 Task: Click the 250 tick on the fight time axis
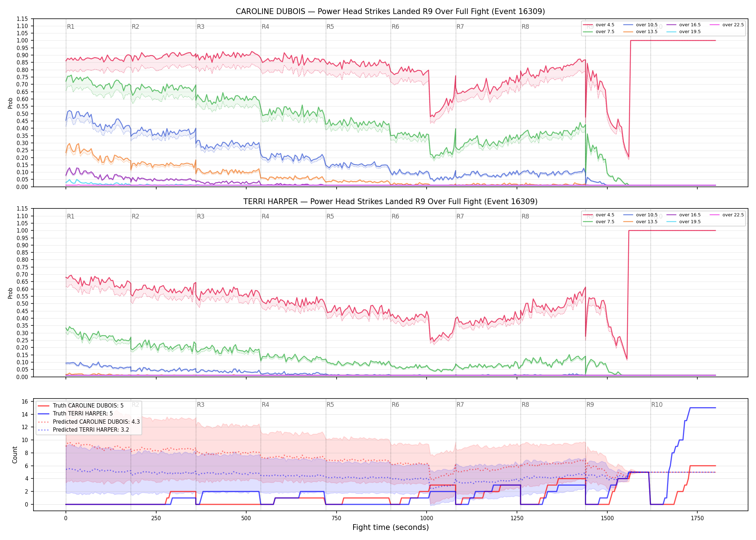coord(156,518)
